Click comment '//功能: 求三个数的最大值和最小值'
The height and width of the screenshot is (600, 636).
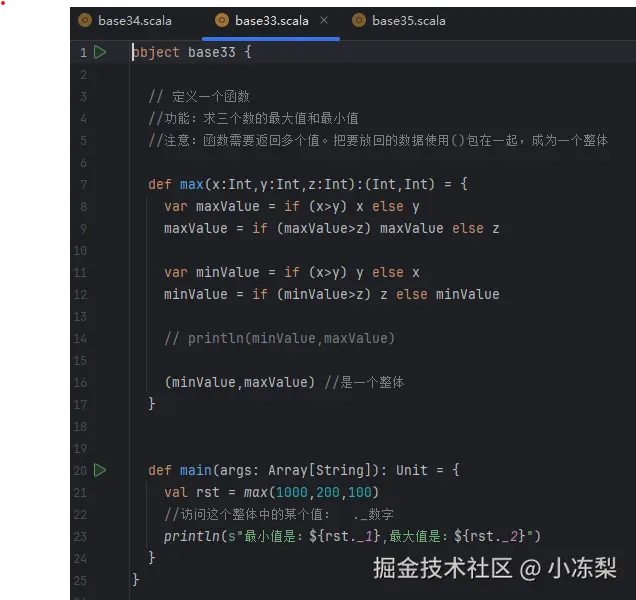tap(254, 118)
